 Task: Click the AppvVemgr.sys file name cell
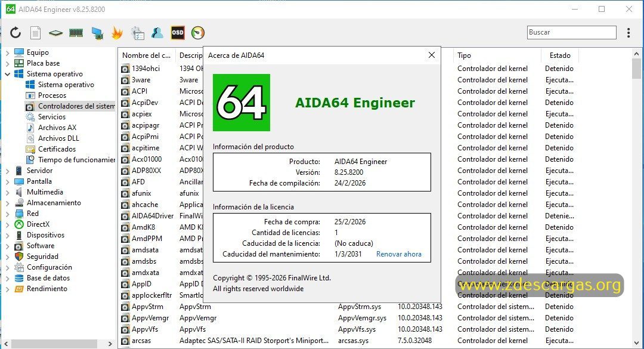363,318
